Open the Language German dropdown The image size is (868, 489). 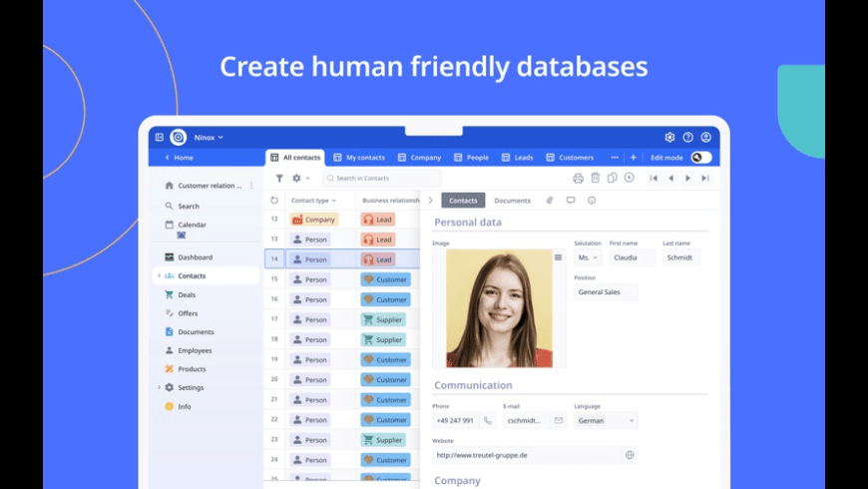pyautogui.click(x=606, y=421)
